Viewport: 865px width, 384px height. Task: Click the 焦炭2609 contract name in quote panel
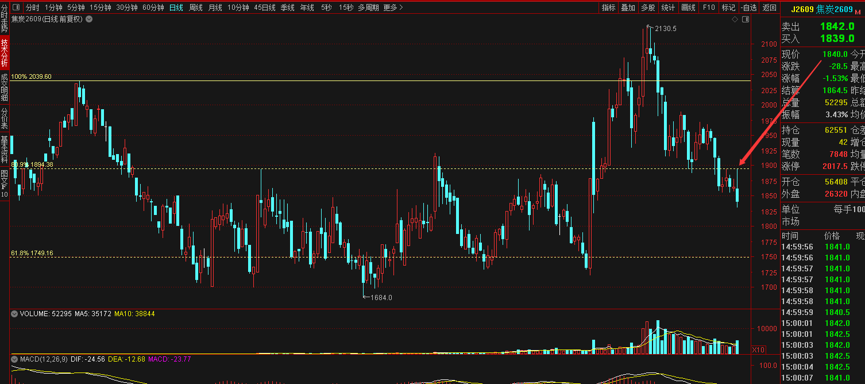click(x=835, y=8)
